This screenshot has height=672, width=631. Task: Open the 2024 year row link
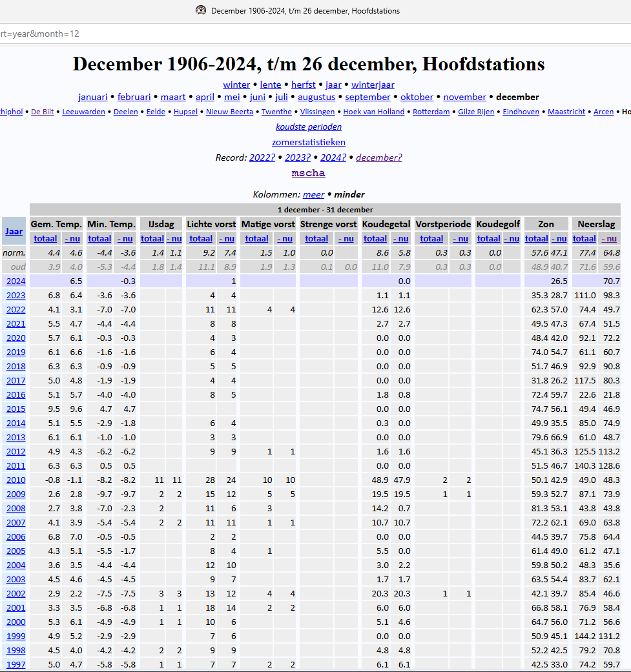[16, 281]
